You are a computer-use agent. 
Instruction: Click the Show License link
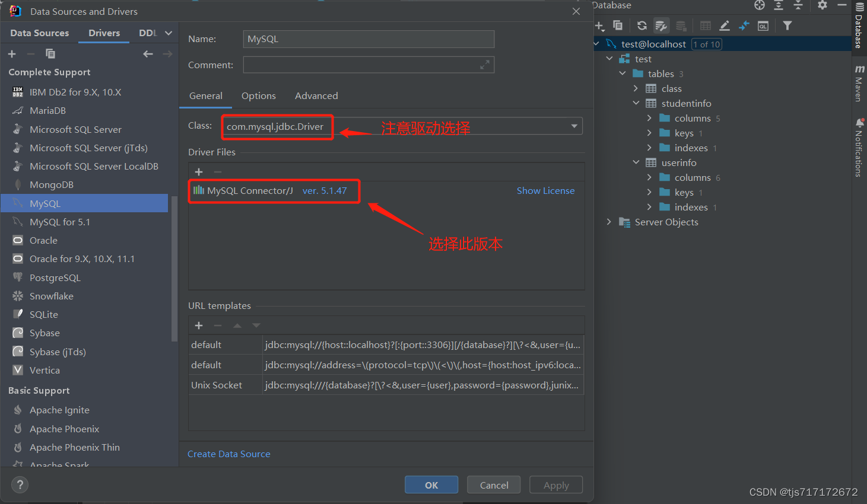click(545, 191)
